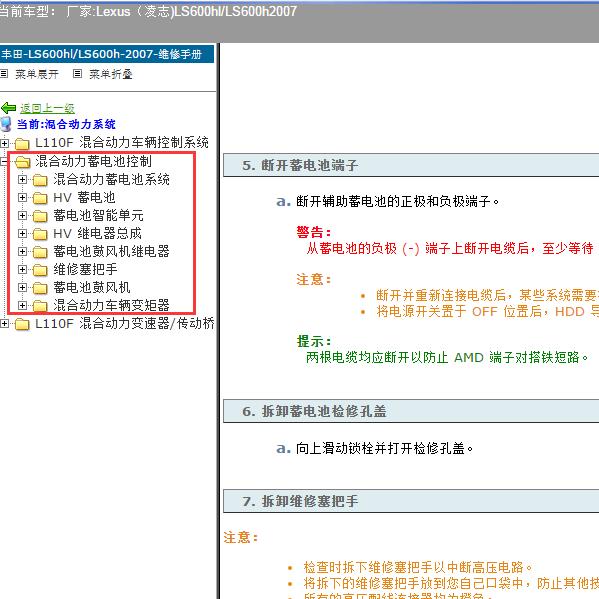Screen dimensions: 599x599
Task: Click 返回上一级 link
Action: (47, 108)
